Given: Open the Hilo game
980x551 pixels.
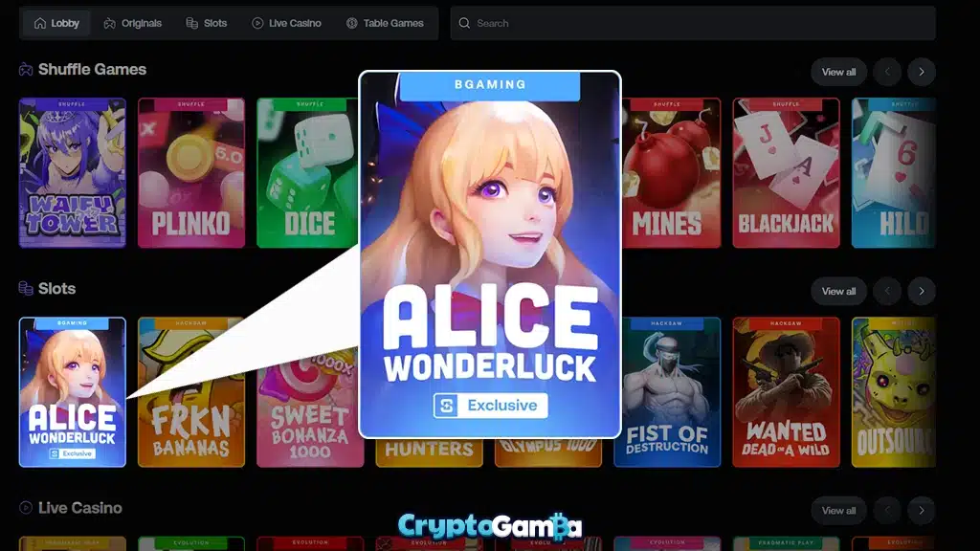Looking at the screenshot, I should click(x=894, y=173).
